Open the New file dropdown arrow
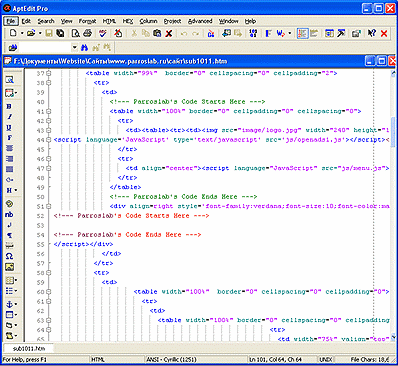 coord(22,33)
